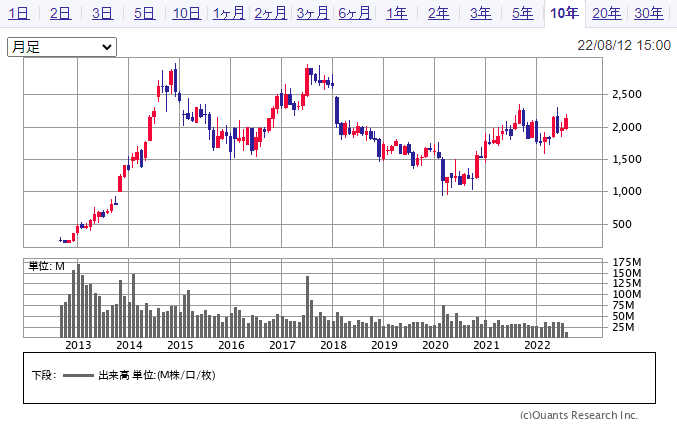This screenshot has width=677, height=426.
Task: Click the 2,500 price axis label
Action: click(x=627, y=94)
